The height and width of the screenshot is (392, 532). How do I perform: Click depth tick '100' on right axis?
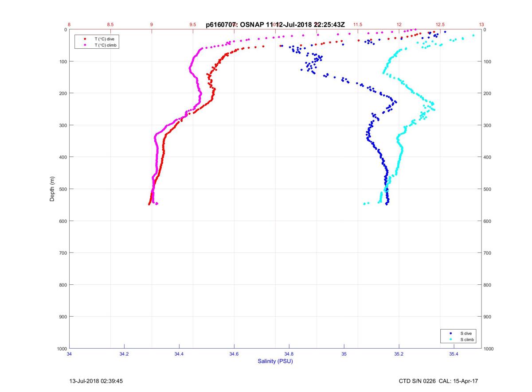click(x=488, y=62)
